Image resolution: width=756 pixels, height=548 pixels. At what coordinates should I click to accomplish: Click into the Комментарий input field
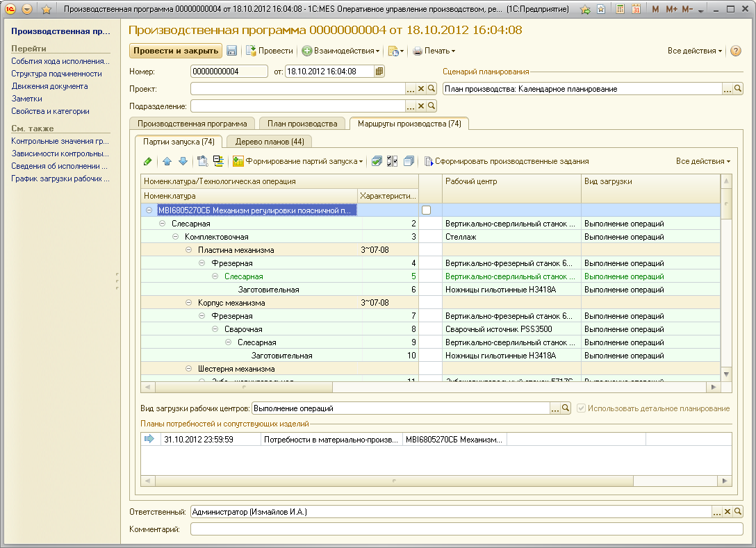coord(466,529)
